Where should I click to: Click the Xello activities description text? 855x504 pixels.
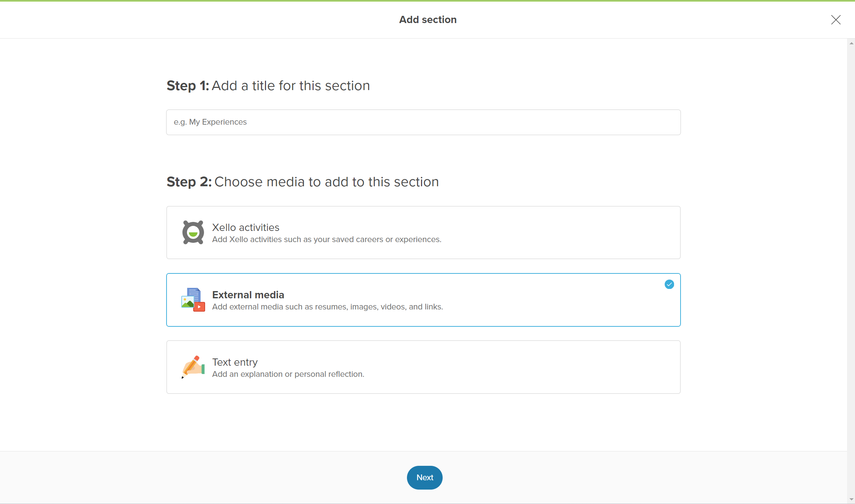(x=326, y=240)
